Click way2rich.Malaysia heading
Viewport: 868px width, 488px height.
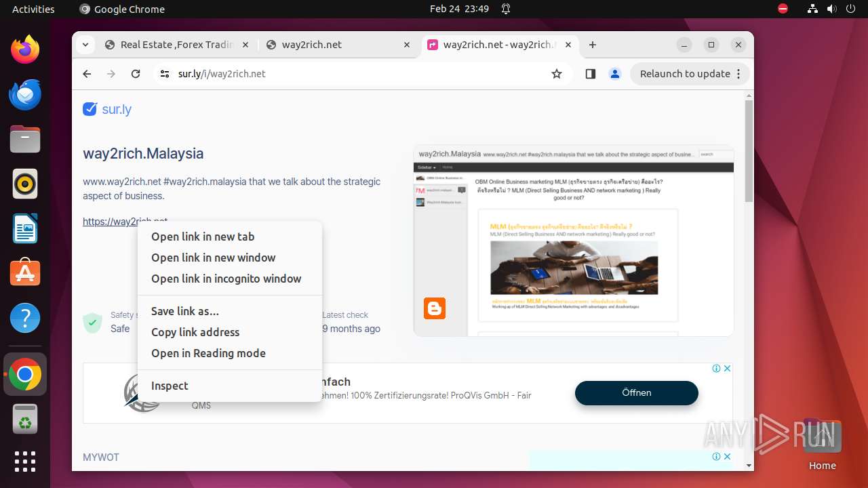click(x=143, y=153)
